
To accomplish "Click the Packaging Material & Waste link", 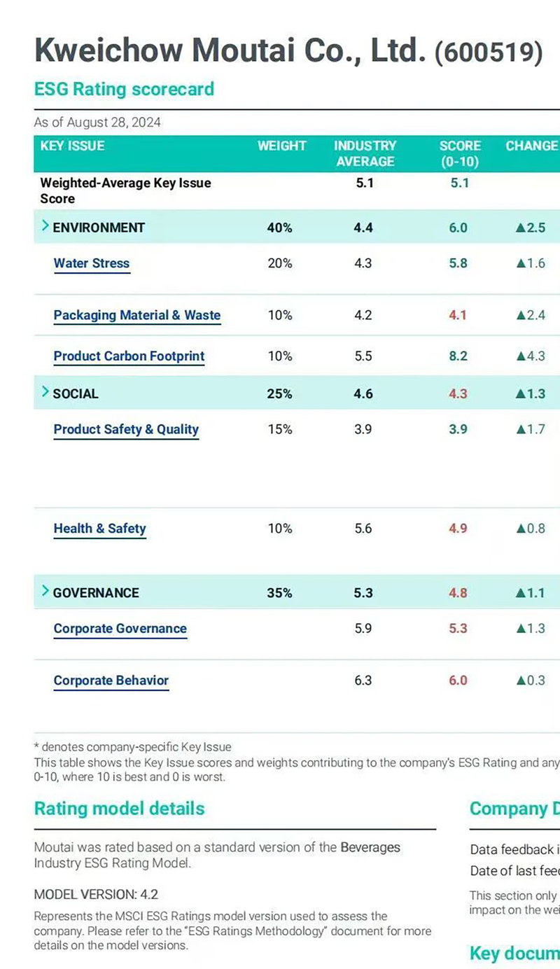I will click(x=137, y=315).
